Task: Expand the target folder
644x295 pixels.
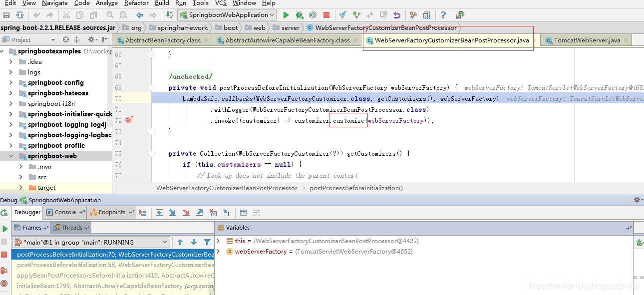Action: [20, 188]
